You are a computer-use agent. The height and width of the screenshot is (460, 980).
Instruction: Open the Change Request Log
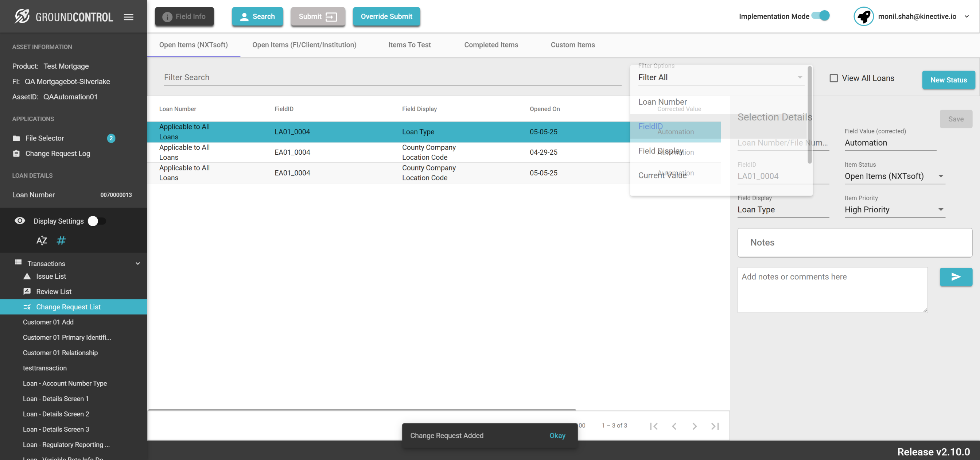point(58,154)
